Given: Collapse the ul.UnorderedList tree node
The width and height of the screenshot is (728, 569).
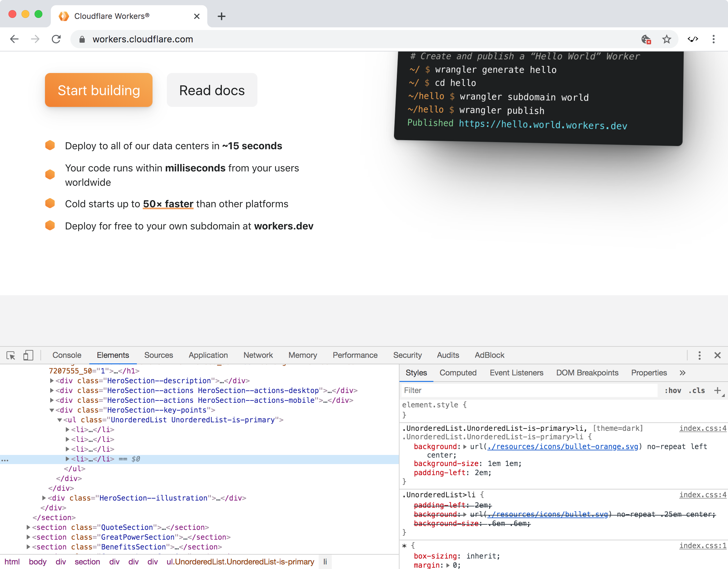Looking at the screenshot, I should pyautogui.click(x=60, y=420).
